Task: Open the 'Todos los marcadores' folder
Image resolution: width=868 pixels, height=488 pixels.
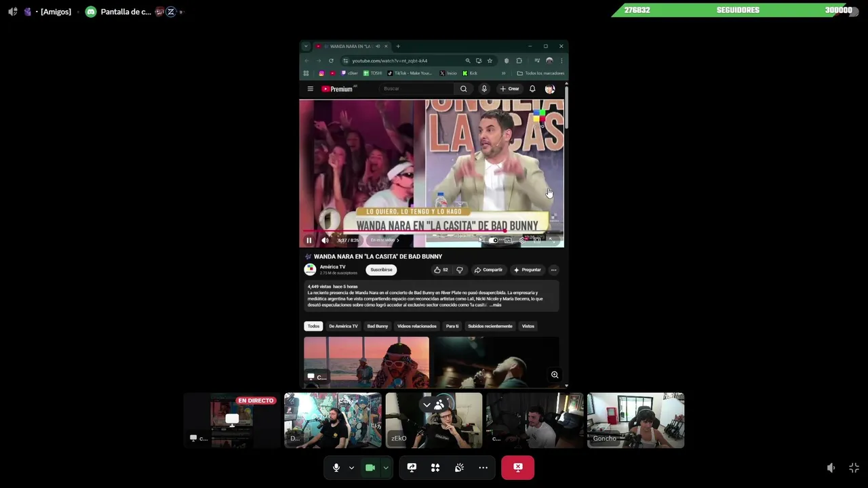Action: coord(540,73)
